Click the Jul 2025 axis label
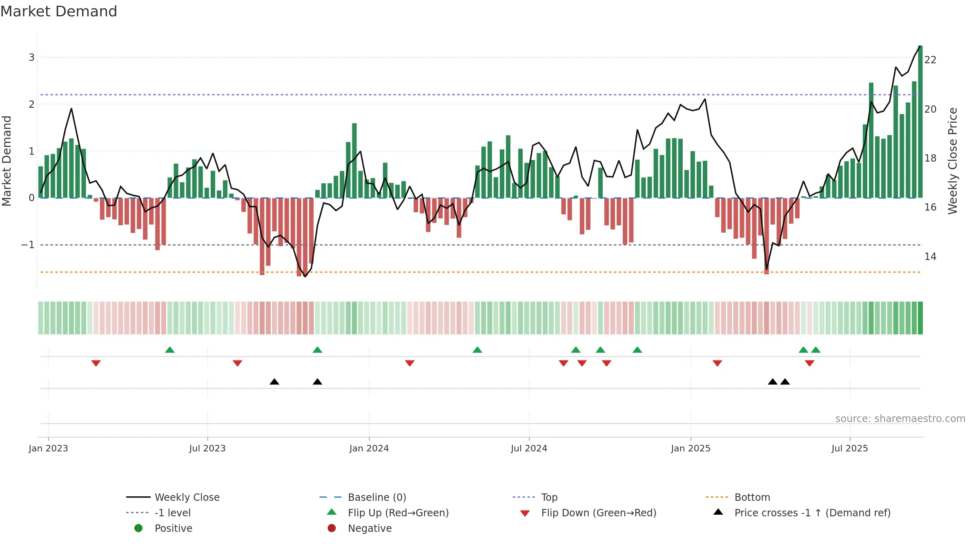The height and width of the screenshot is (551, 980). (x=849, y=449)
